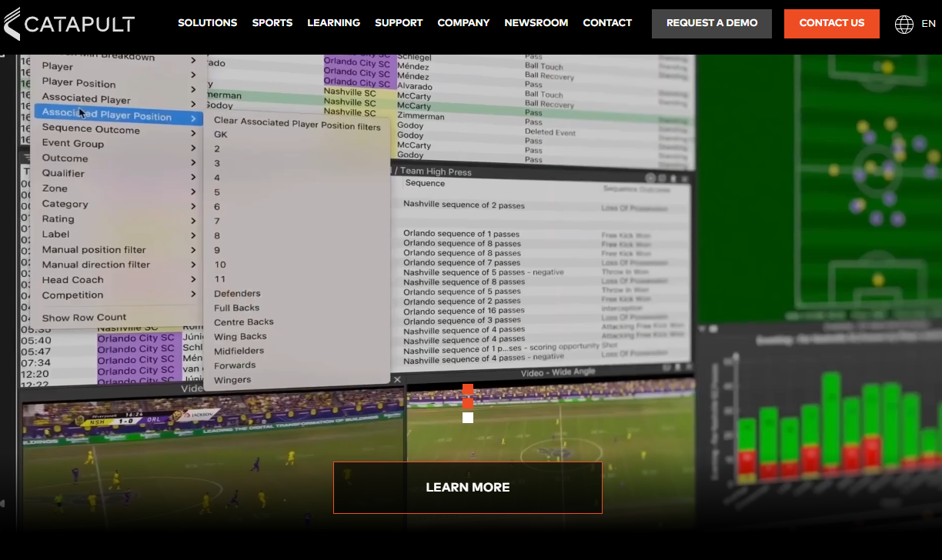Click the orange Contact Us button
Image resolution: width=942 pixels, height=560 pixels.
(832, 23)
